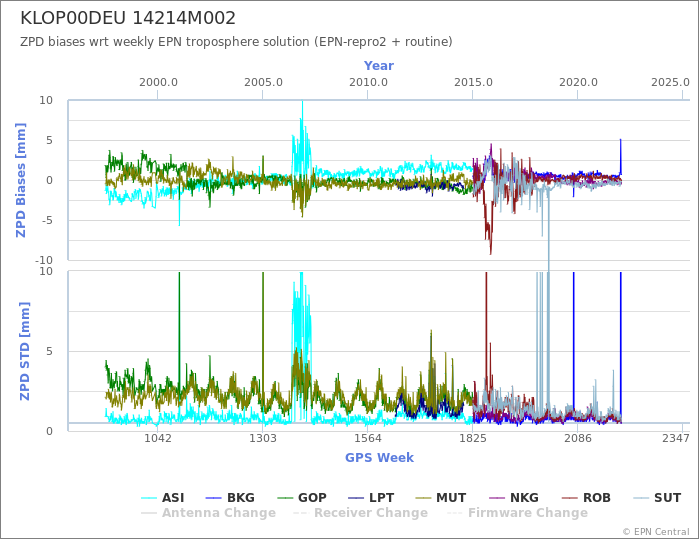700x540 pixels.
Task: Click the EPN Central credit link
Action: pos(656,532)
